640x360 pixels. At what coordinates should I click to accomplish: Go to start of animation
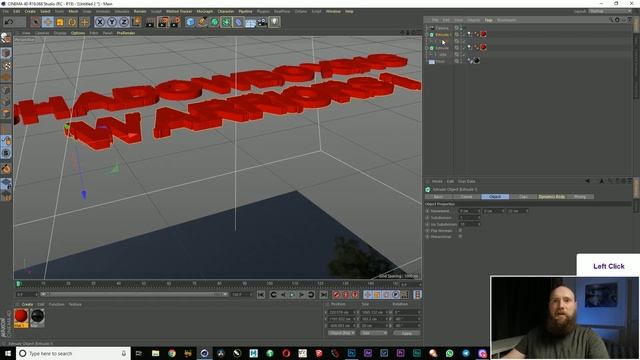pyautogui.click(x=261, y=295)
